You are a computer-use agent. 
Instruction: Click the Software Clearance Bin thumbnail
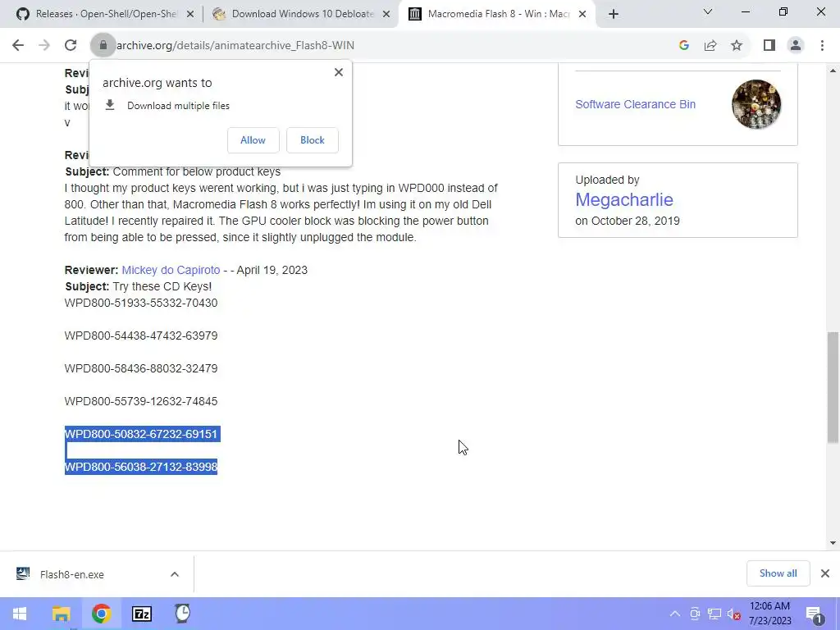click(x=756, y=104)
